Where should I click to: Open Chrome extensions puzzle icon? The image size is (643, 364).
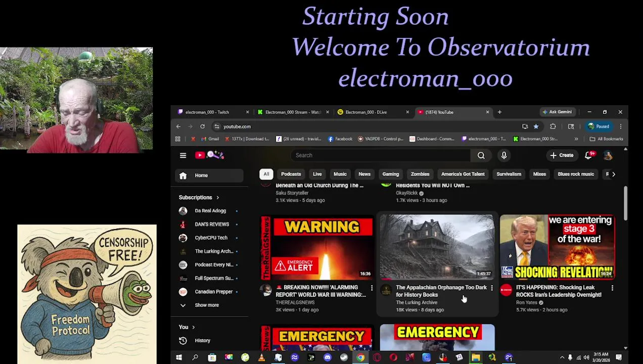553,126
